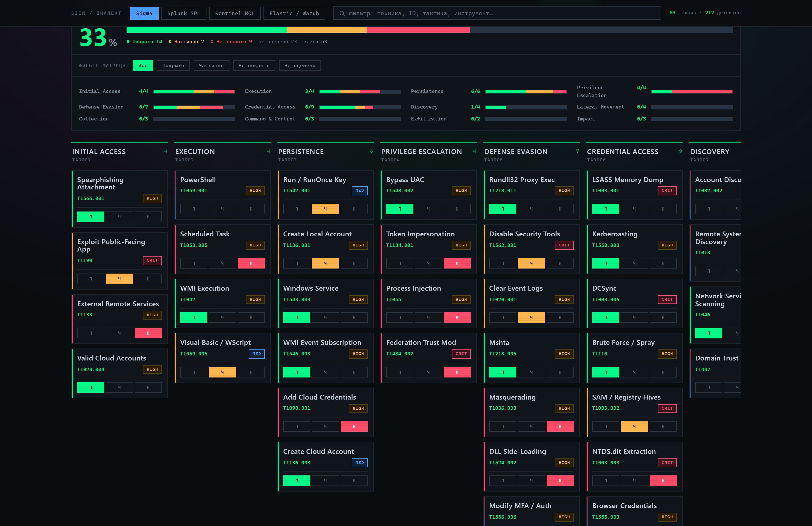Click the Lateral Movement 0/4 summary row
Image resolution: width=812 pixels, height=526 pixels.
(655, 107)
